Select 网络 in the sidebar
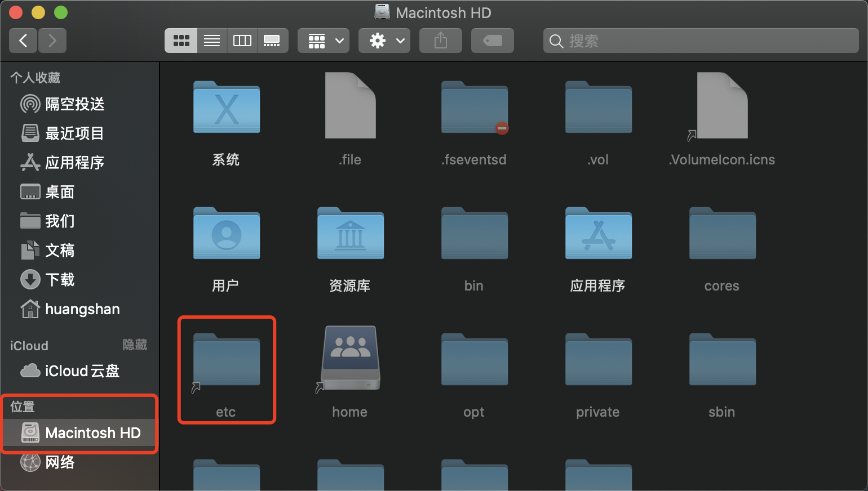The image size is (868, 491). coord(79,462)
